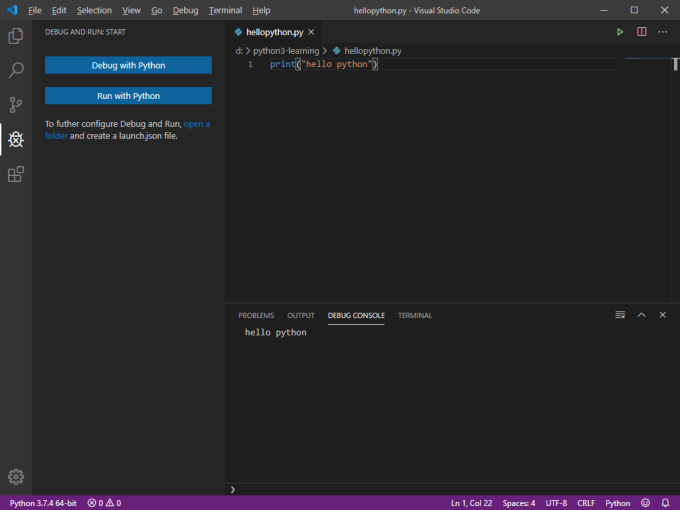Click Run with Python button
The height and width of the screenshot is (510, 680).
(x=128, y=95)
